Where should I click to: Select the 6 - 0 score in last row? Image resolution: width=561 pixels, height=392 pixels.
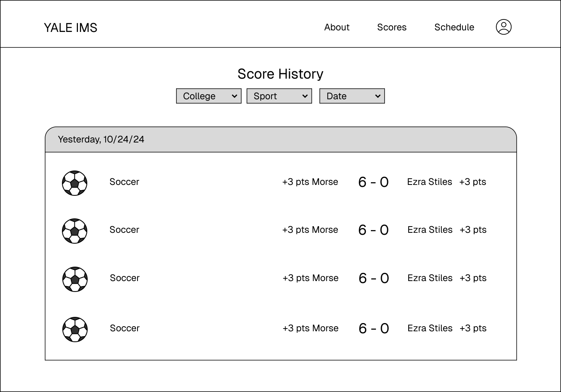pyautogui.click(x=374, y=329)
